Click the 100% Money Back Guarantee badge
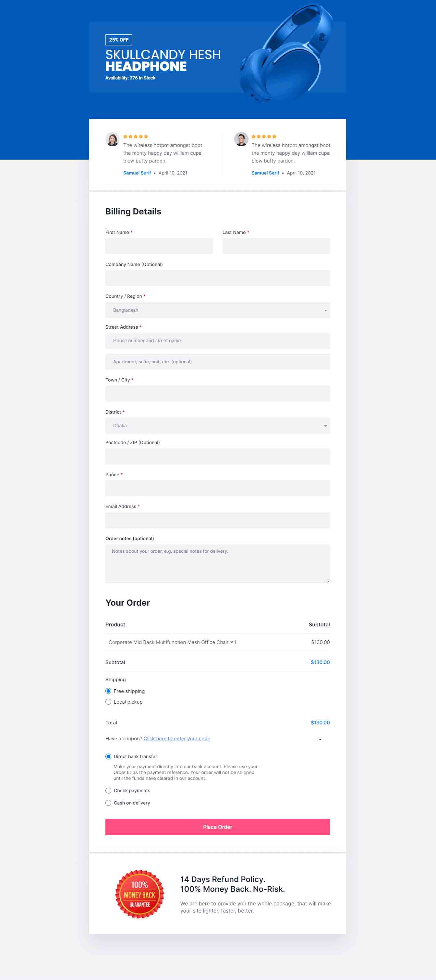 [139, 894]
